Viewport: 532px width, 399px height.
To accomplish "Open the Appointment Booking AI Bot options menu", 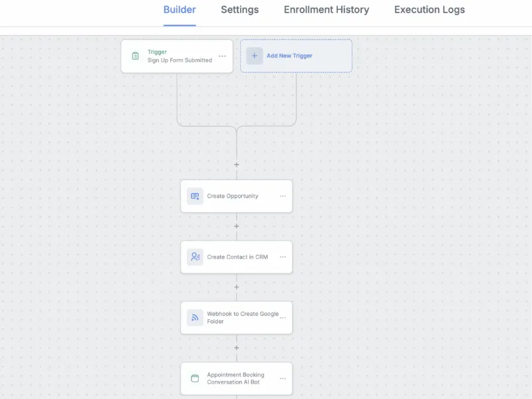I will [x=283, y=378].
